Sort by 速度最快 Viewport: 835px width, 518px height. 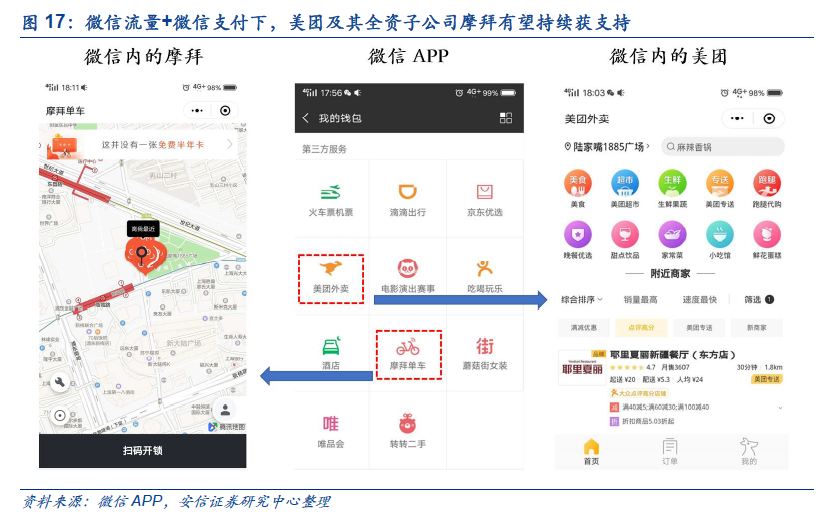[x=700, y=300]
